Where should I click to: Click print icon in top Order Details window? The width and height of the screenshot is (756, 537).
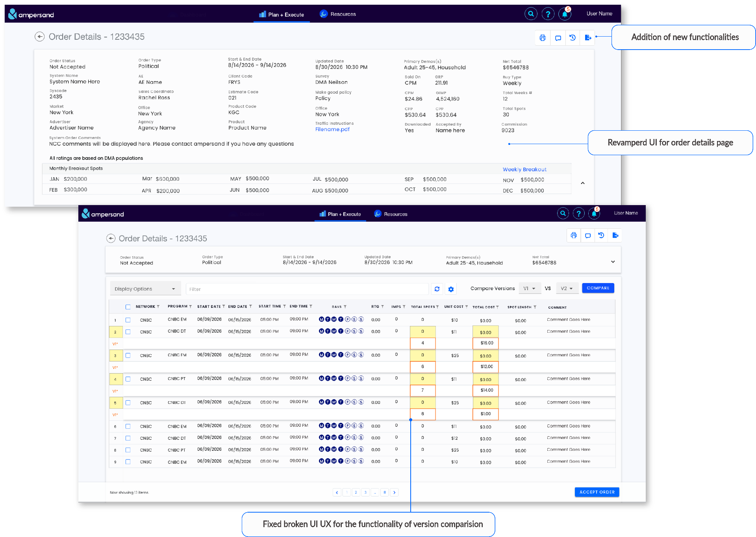point(543,38)
